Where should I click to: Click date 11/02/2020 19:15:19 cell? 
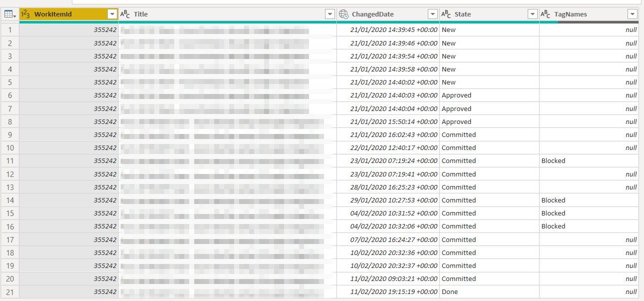pyautogui.click(x=388, y=292)
